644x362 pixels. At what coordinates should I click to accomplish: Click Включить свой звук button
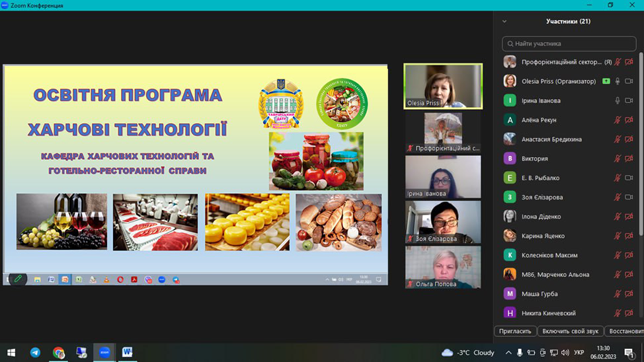point(570,331)
